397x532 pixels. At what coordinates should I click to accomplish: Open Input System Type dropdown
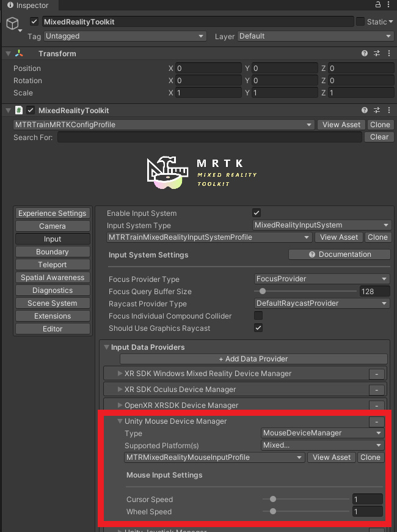pyautogui.click(x=322, y=225)
